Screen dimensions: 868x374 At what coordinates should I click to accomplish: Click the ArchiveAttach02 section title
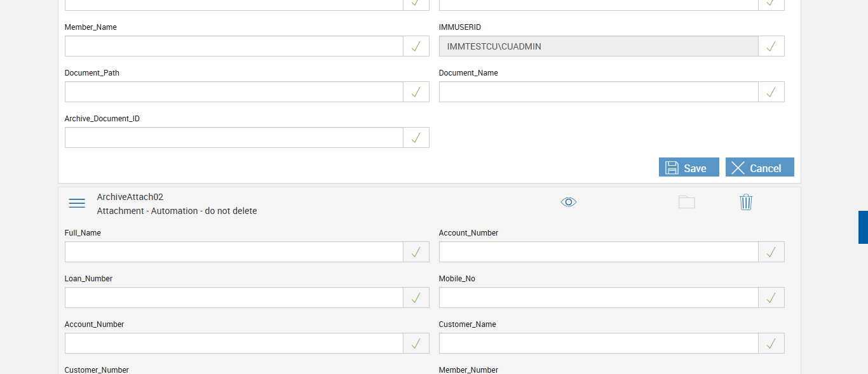coord(130,197)
